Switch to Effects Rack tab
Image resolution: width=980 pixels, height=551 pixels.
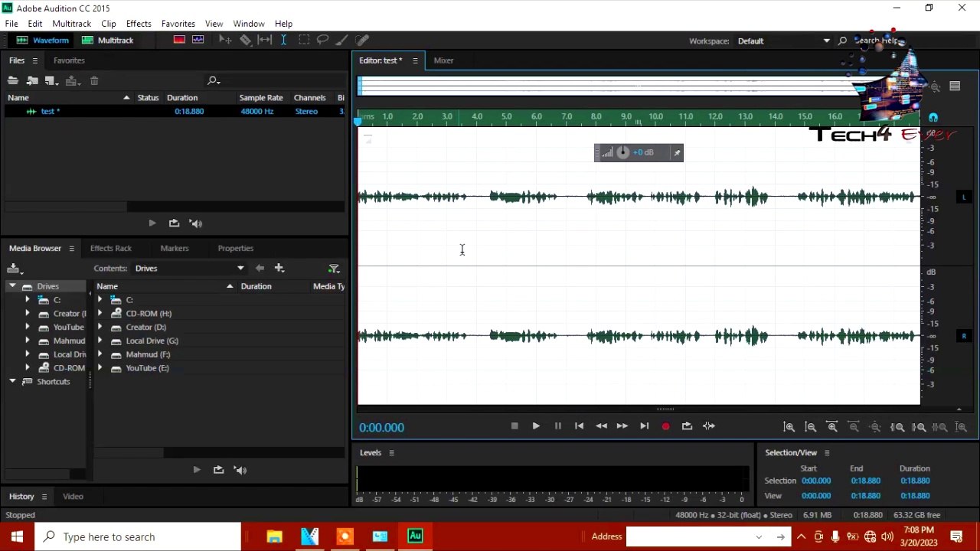pyautogui.click(x=111, y=248)
